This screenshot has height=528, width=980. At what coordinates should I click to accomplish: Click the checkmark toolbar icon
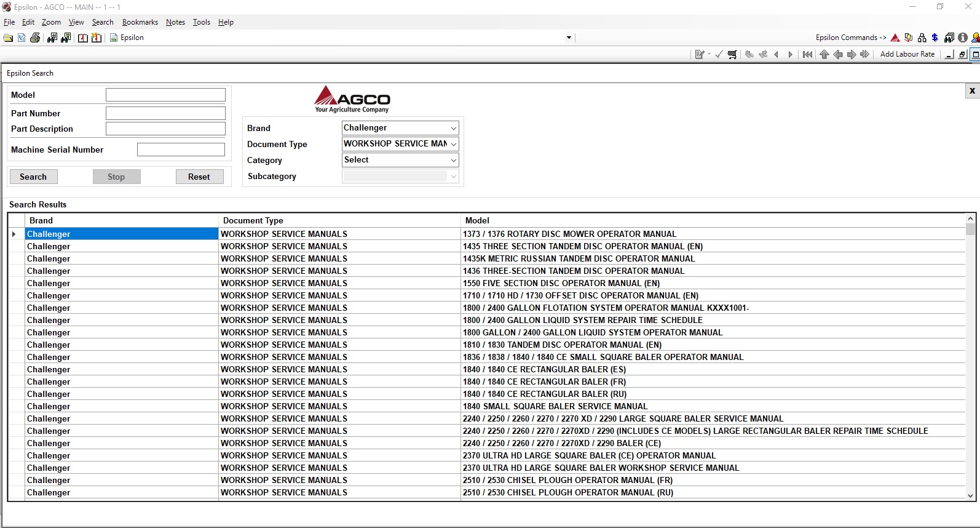tap(719, 54)
